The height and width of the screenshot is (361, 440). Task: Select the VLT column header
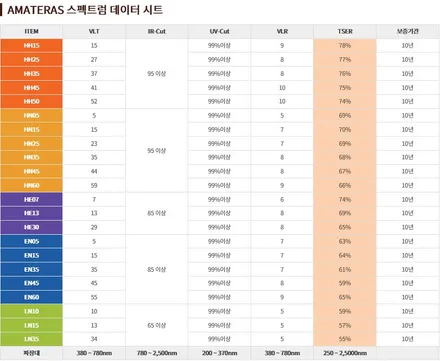[x=94, y=31]
